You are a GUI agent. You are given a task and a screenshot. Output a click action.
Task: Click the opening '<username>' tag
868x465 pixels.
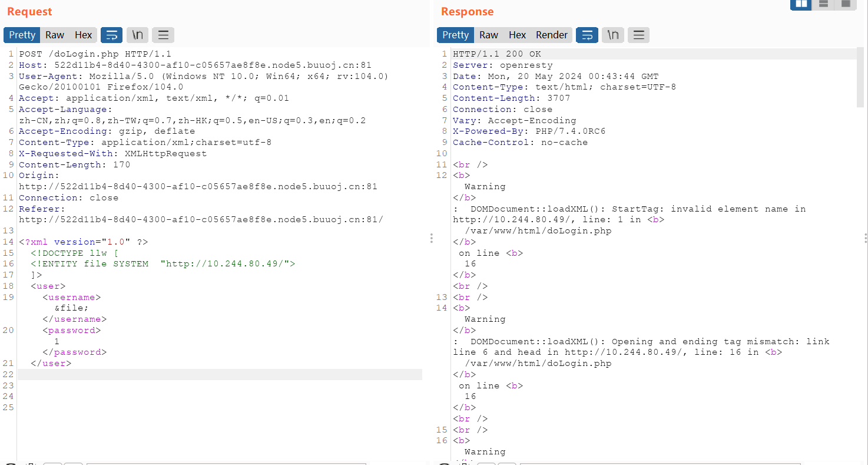(x=72, y=298)
